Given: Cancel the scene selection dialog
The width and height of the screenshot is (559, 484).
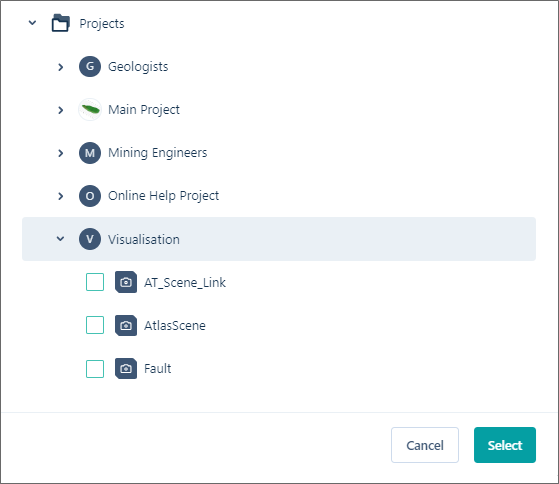Looking at the screenshot, I should coord(425,445).
